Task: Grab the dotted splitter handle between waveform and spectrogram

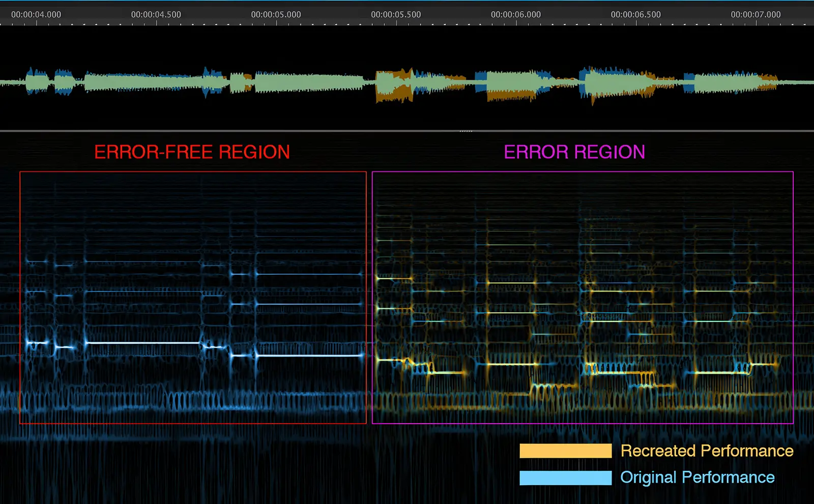Action: click(466, 131)
